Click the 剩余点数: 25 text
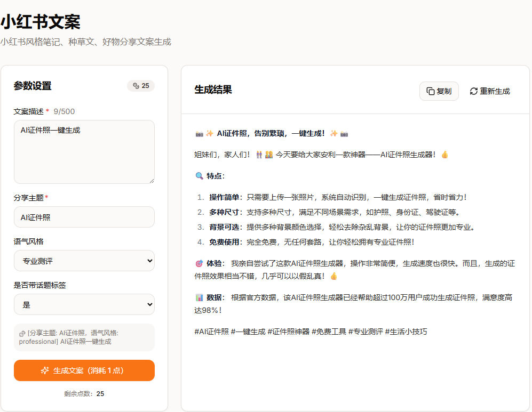 click(84, 394)
